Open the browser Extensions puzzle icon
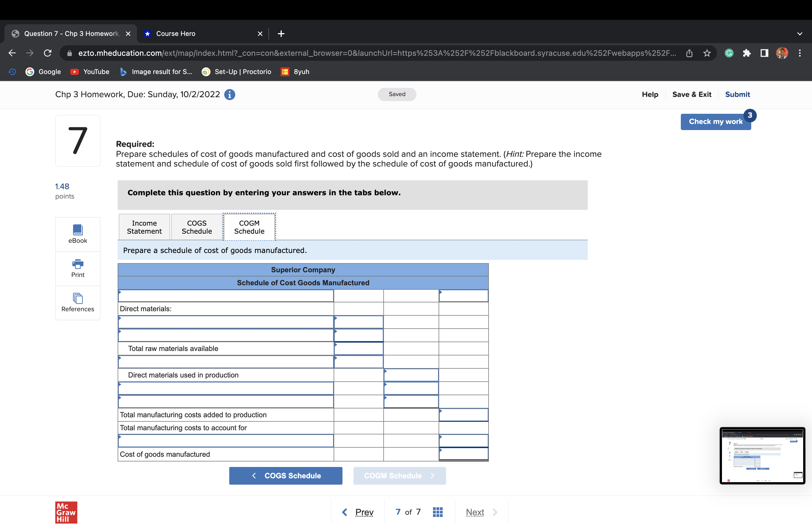 [747, 53]
